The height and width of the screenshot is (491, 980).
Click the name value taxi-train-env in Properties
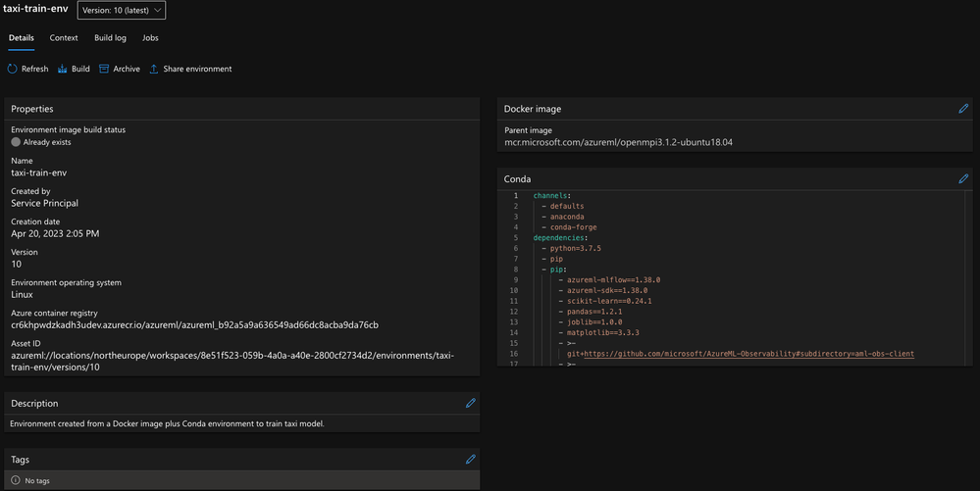coord(39,172)
